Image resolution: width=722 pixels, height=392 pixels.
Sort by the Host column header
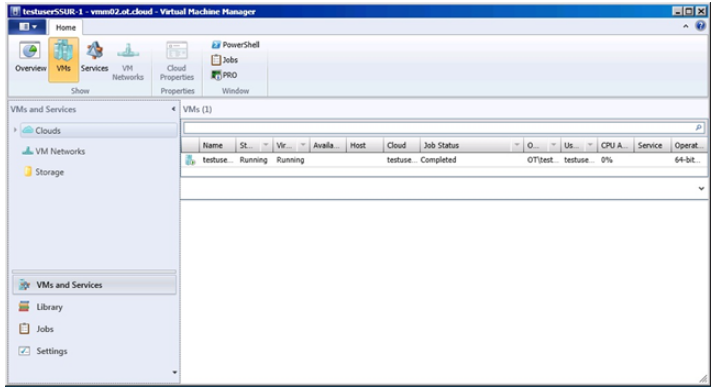pos(365,145)
